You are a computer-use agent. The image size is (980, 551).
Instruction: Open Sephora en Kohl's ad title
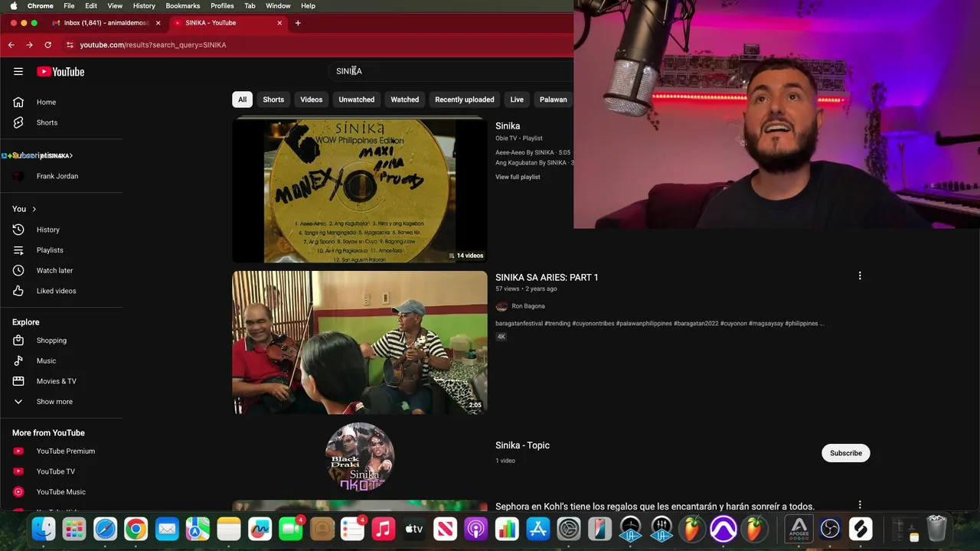coord(655,507)
